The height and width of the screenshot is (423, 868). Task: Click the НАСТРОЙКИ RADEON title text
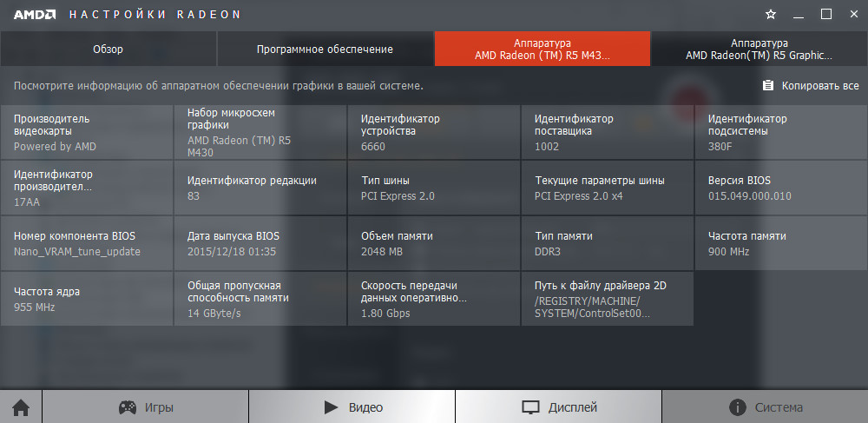155,15
